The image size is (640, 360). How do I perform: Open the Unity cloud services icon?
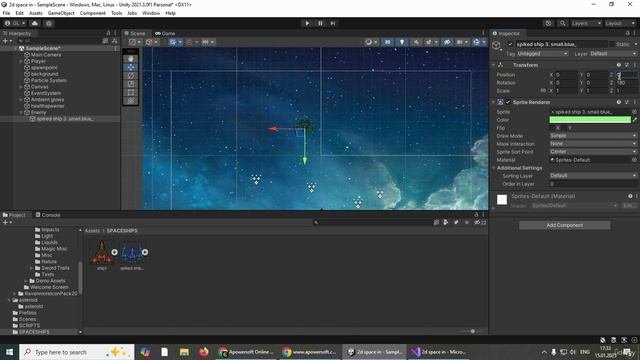coord(35,23)
